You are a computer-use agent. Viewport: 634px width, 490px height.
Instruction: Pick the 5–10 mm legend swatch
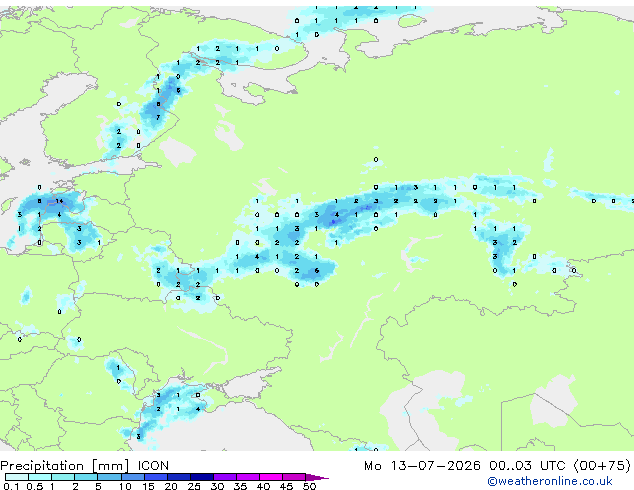pyautogui.click(x=109, y=477)
